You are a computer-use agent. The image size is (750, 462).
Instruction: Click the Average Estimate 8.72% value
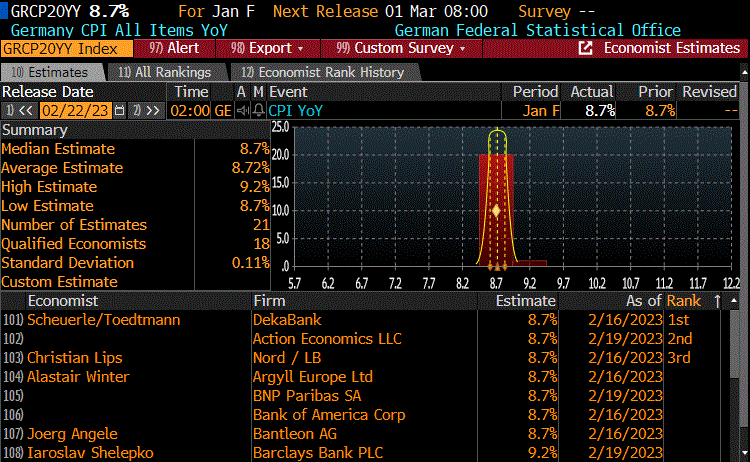click(251, 168)
